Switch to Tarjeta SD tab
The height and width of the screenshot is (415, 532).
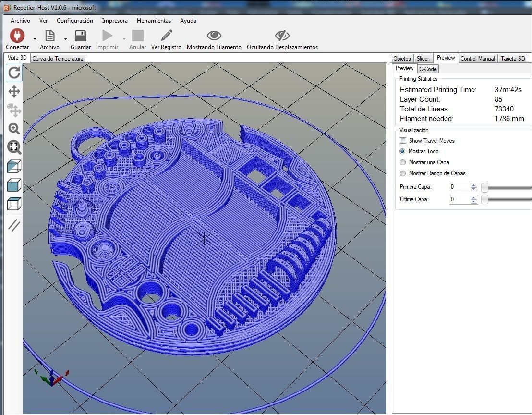[513, 59]
